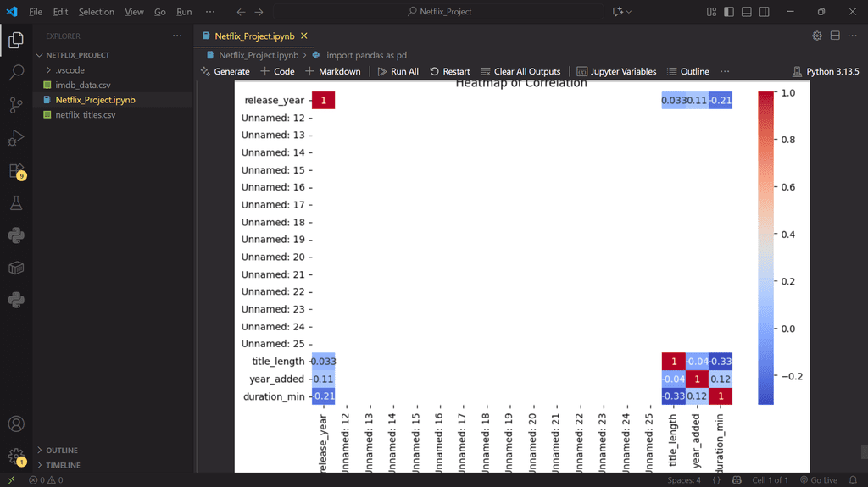Select the Python 3.13.5 kernel

pyautogui.click(x=826, y=71)
